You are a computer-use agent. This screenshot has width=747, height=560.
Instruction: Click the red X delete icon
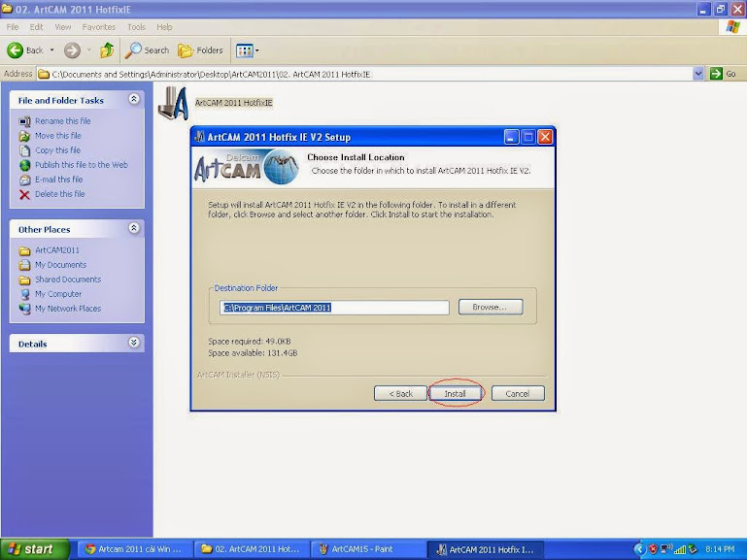click(x=24, y=195)
